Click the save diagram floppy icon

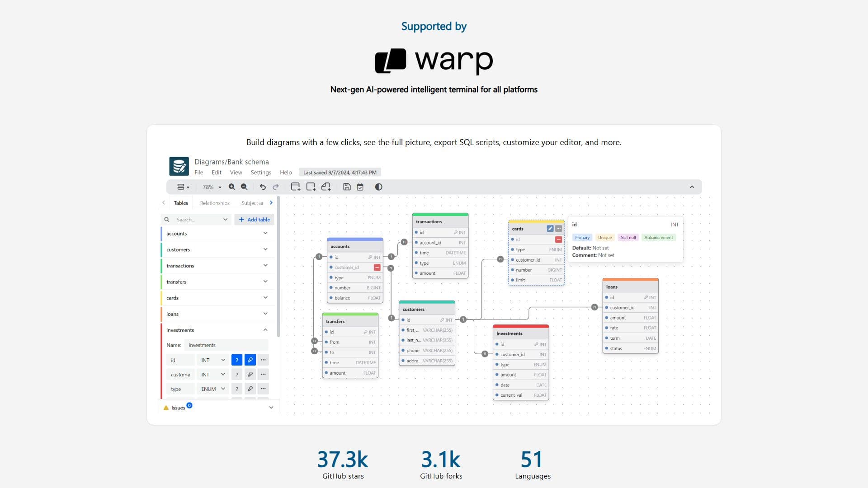347,187
